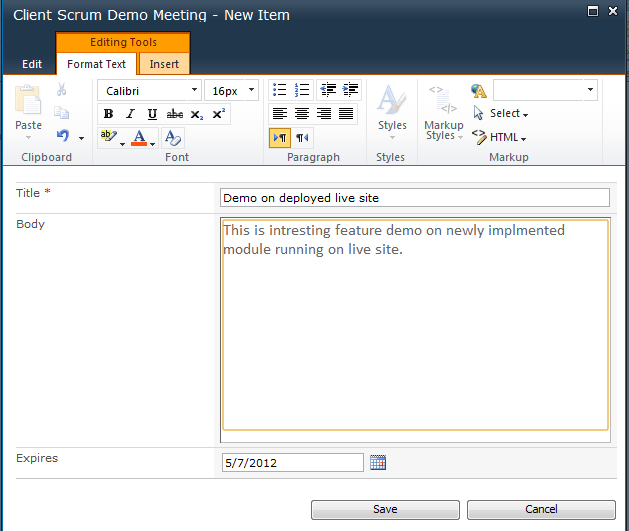The width and height of the screenshot is (629, 531).
Task: Click the Cut scissors icon
Action: 61,89
